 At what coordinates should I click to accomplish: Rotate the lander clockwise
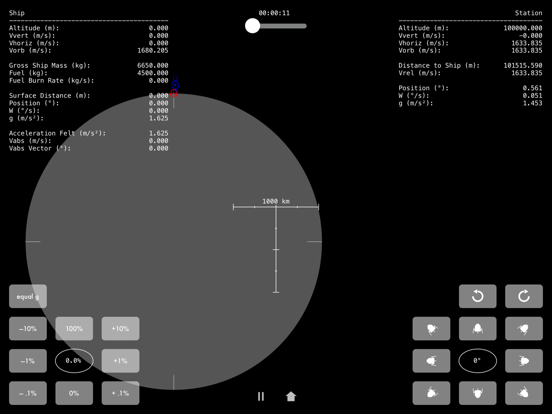coord(524,296)
